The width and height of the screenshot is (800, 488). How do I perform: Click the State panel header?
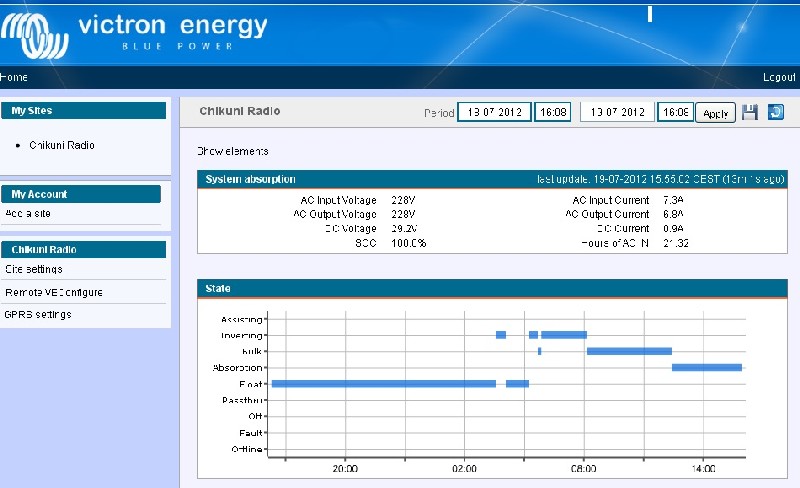coord(492,288)
